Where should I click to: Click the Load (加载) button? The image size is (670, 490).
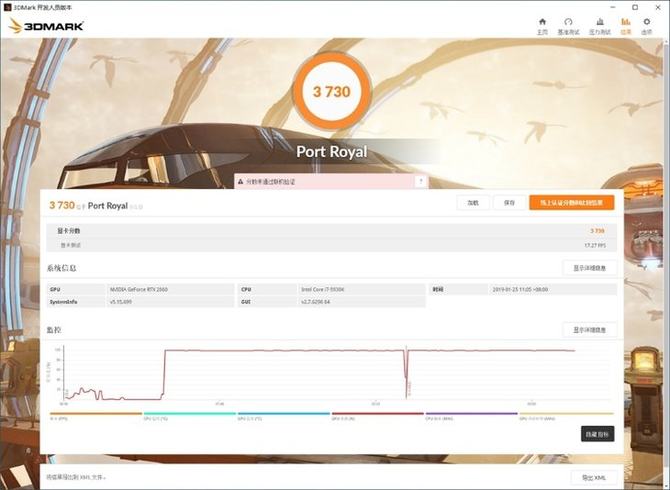click(x=473, y=203)
